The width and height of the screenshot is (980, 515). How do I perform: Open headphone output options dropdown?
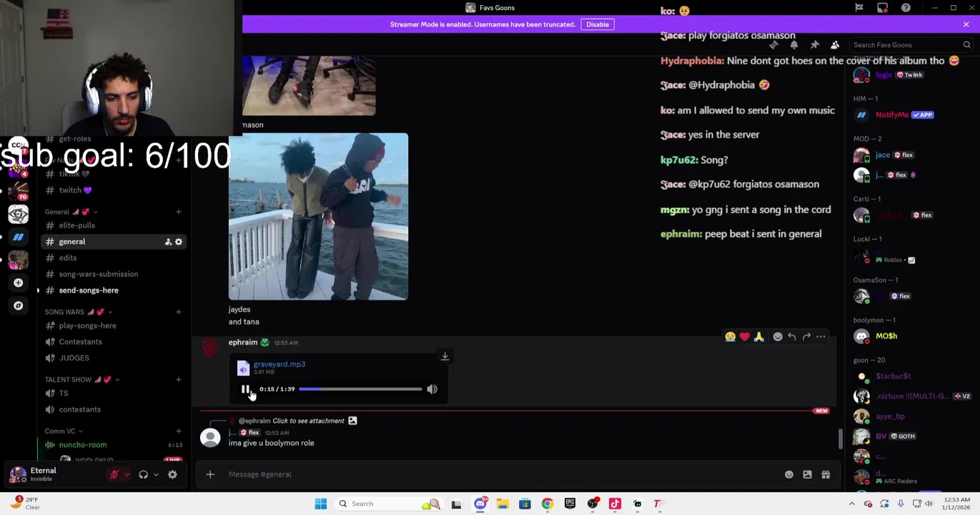tap(156, 475)
